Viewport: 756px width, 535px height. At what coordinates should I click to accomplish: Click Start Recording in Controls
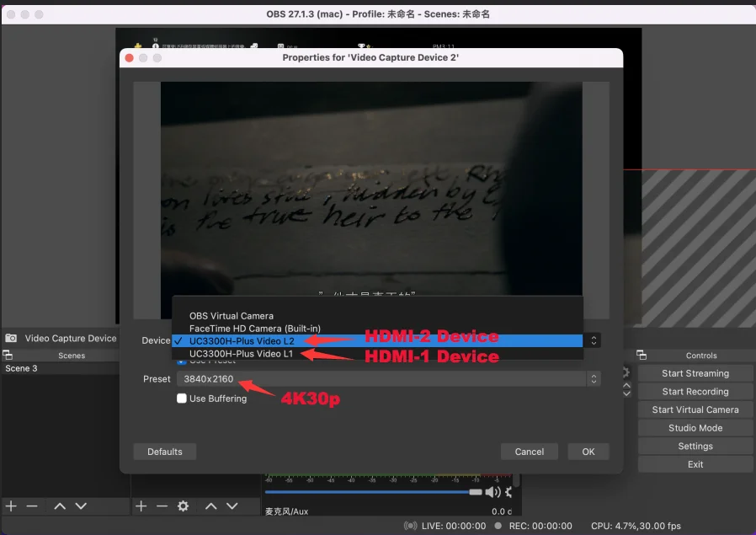coord(695,392)
